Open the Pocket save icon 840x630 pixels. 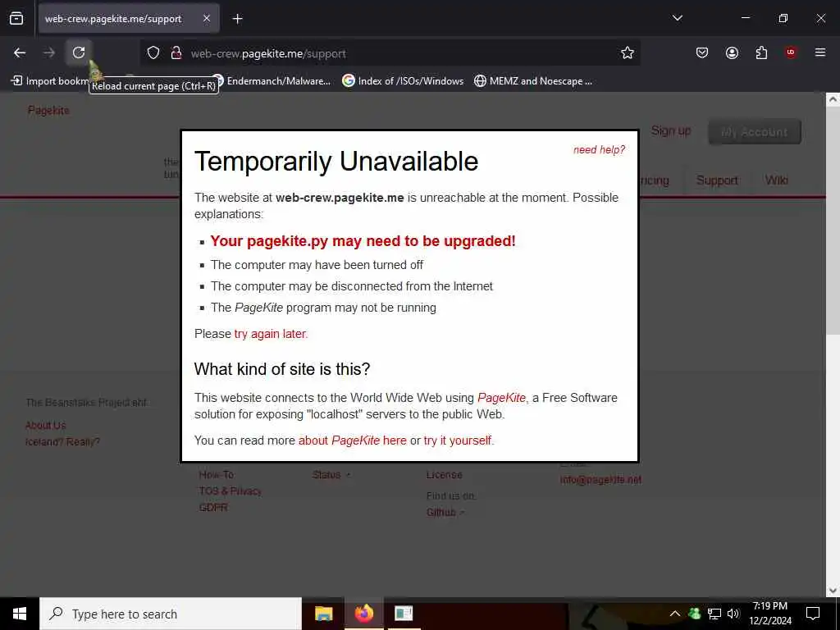[702, 52]
